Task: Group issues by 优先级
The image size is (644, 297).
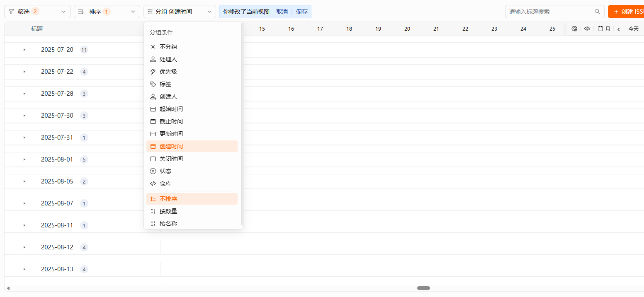Action: point(168,71)
